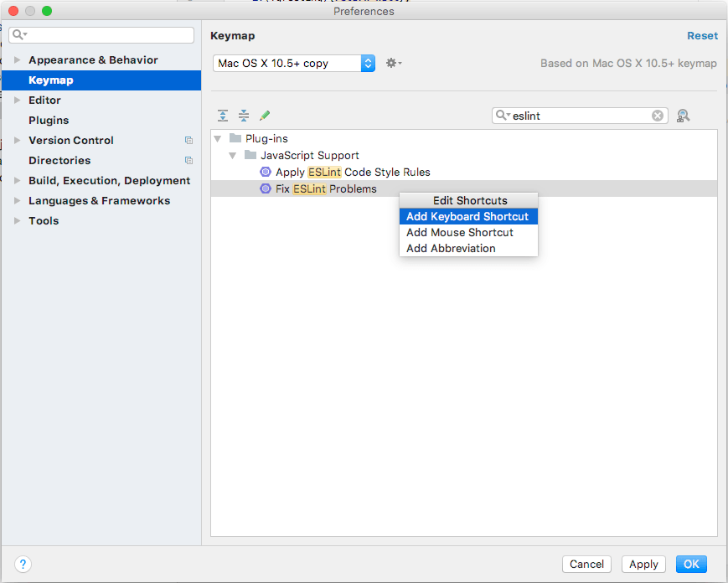Expand all keymap tree nodes
This screenshot has width=728, height=583.
pos(222,115)
